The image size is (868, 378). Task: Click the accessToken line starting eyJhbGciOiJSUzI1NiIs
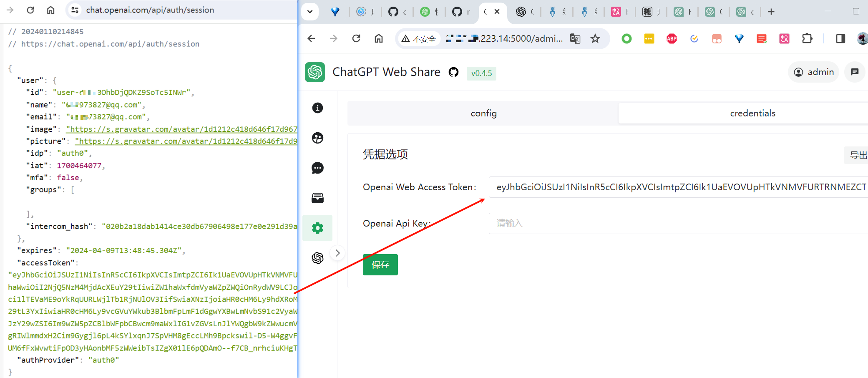pyautogui.click(x=153, y=275)
